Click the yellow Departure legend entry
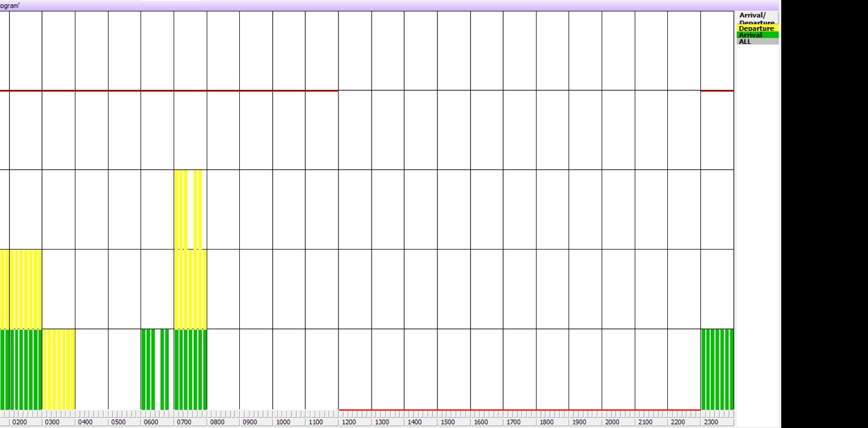Viewport: 868px width, 428px height. pyautogui.click(x=757, y=29)
